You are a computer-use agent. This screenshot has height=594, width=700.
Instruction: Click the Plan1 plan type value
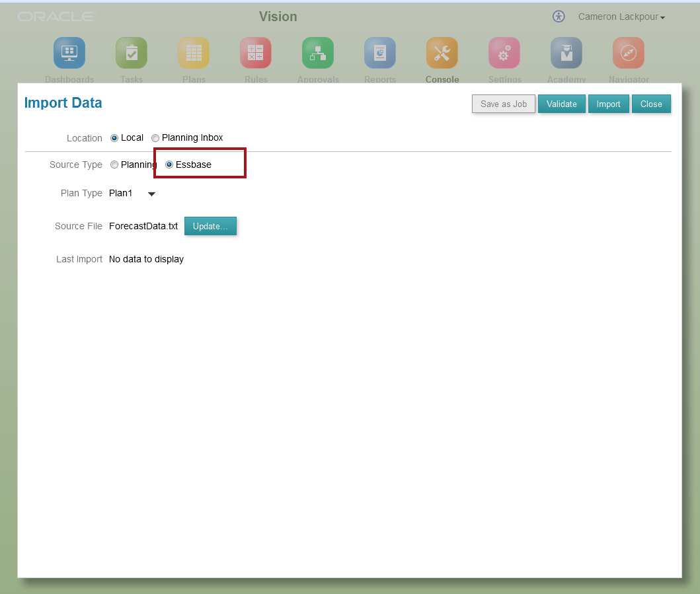click(x=120, y=193)
